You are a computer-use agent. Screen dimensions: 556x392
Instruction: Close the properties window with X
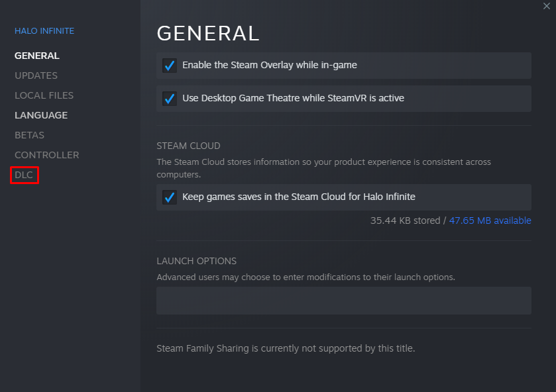[x=547, y=6]
